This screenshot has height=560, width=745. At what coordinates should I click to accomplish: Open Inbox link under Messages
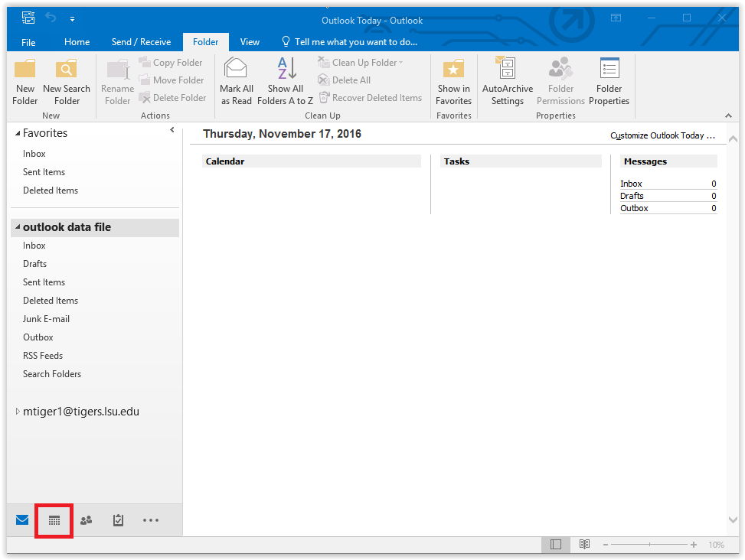click(631, 184)
